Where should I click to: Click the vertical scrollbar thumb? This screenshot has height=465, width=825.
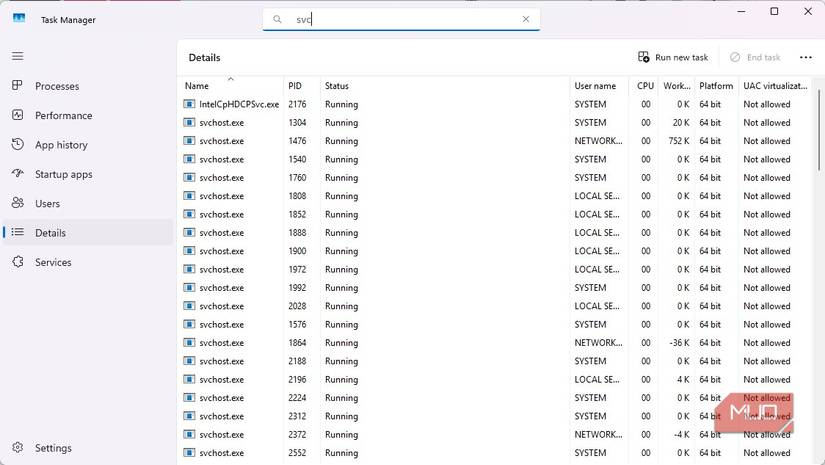pos(819,130)
